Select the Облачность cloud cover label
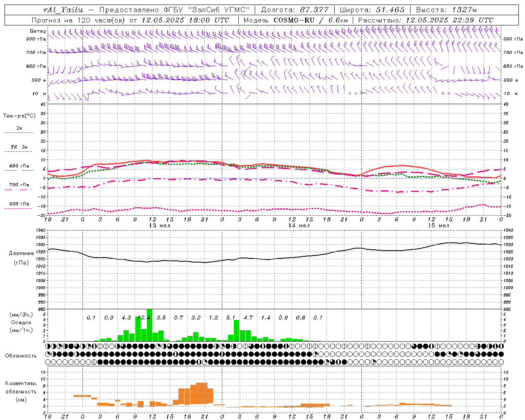 point(21,356)
